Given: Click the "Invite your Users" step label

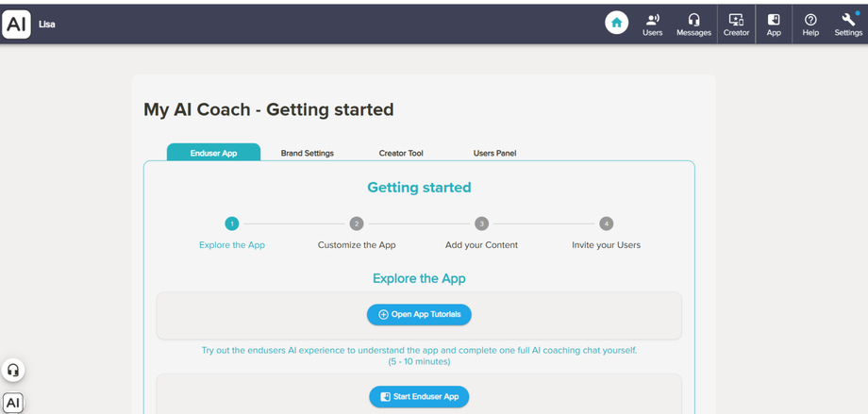Looking at the screenshot, I should (x=606, y=245).
